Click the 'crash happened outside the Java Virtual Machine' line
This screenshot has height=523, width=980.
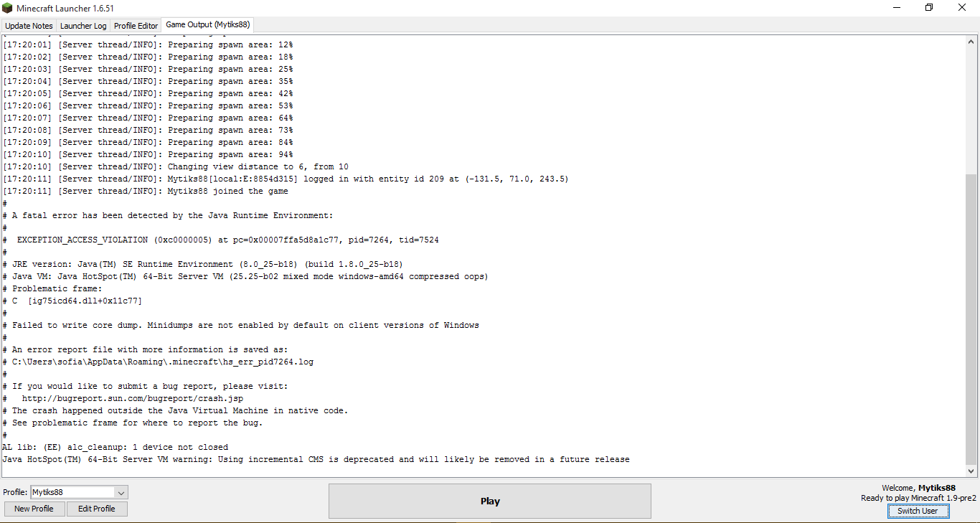(175, 410)
